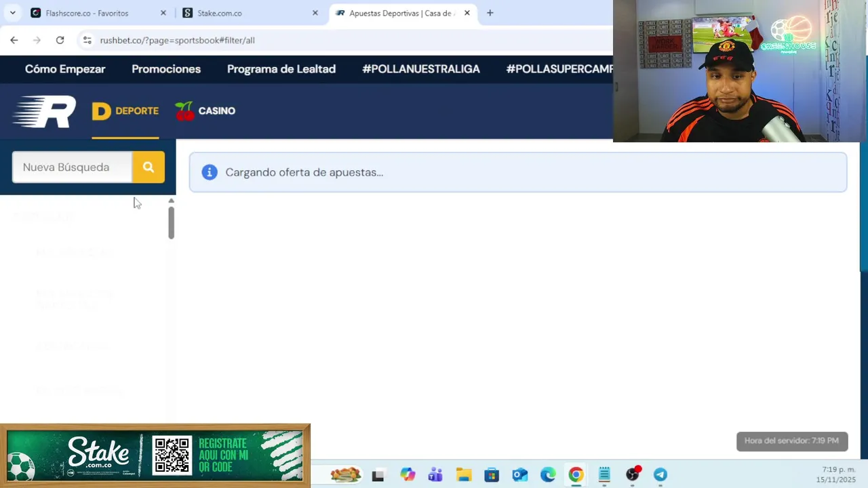Open Notepad from the taskbar
This screenshot has height=488, width=868.
pyautogui.click(x=604, y=475)
